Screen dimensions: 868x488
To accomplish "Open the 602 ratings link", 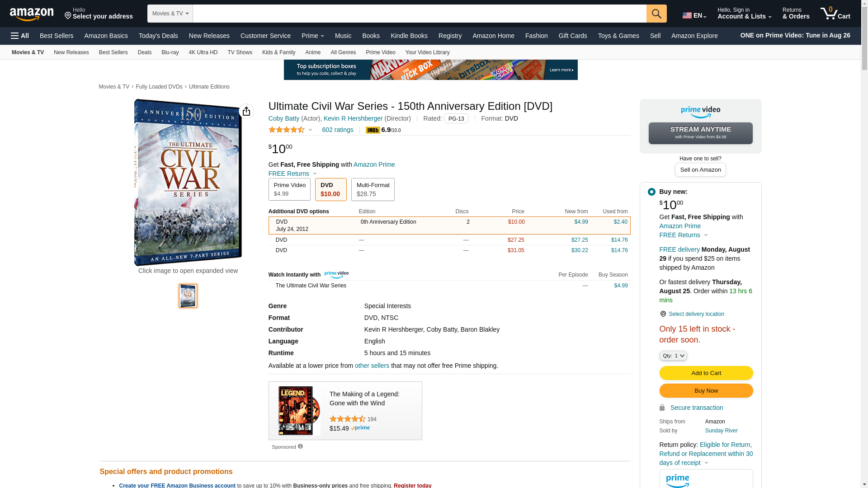I will (338, 130).
